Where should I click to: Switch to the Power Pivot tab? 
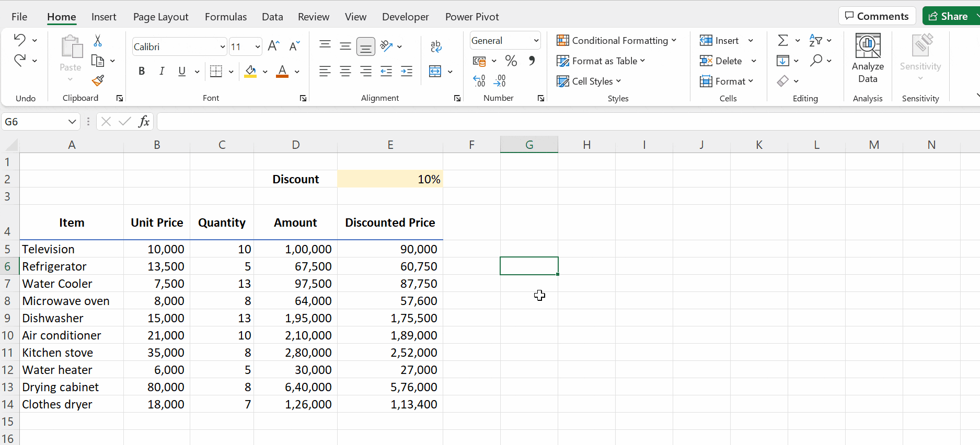point(472,17)
